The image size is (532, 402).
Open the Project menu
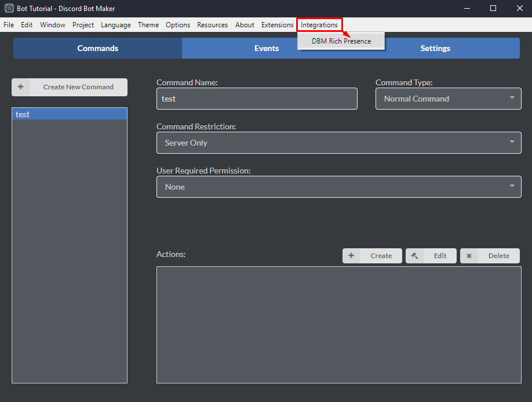83,25
